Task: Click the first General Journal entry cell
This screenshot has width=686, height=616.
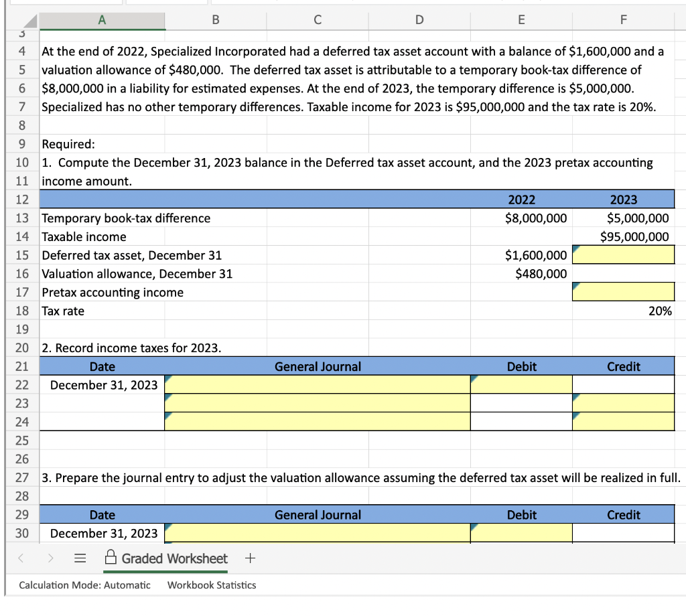Action: click(x=318, y=384)
